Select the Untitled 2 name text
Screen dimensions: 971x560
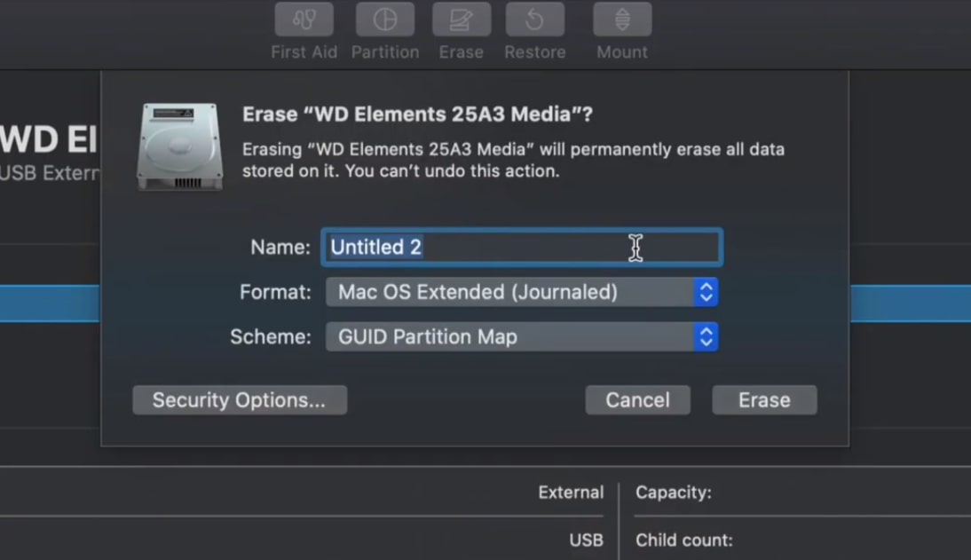375,247
